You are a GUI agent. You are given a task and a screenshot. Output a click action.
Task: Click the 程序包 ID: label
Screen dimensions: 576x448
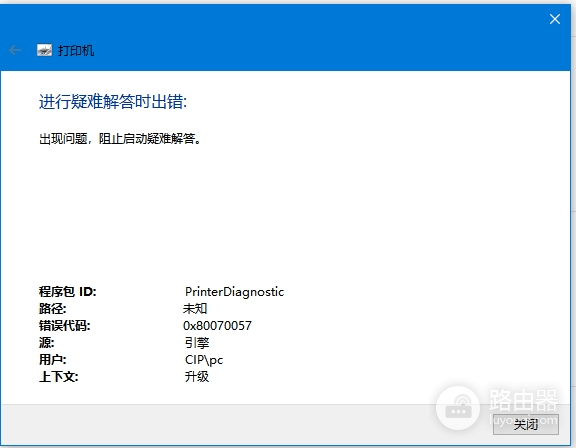pyautogui.click(x=68, y=292)
